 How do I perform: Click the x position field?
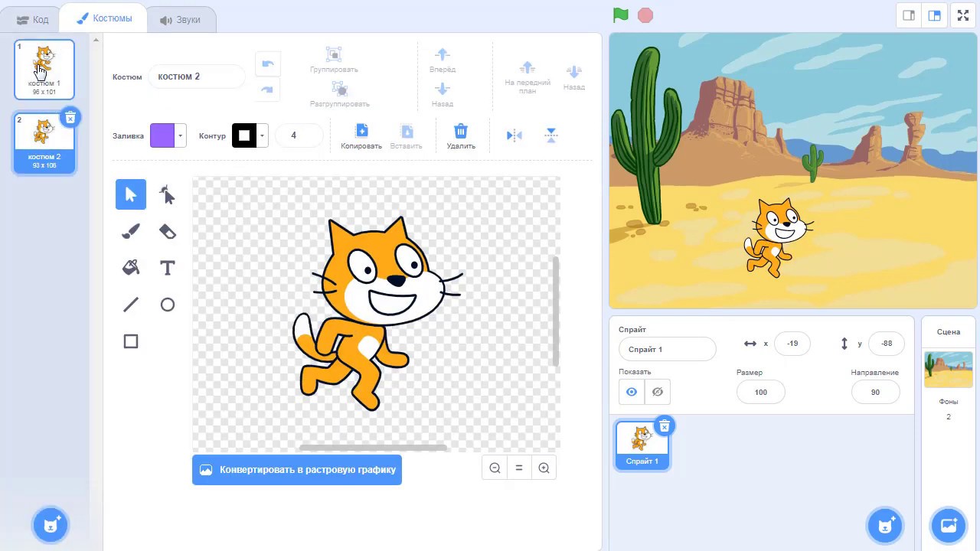[792, 344]
